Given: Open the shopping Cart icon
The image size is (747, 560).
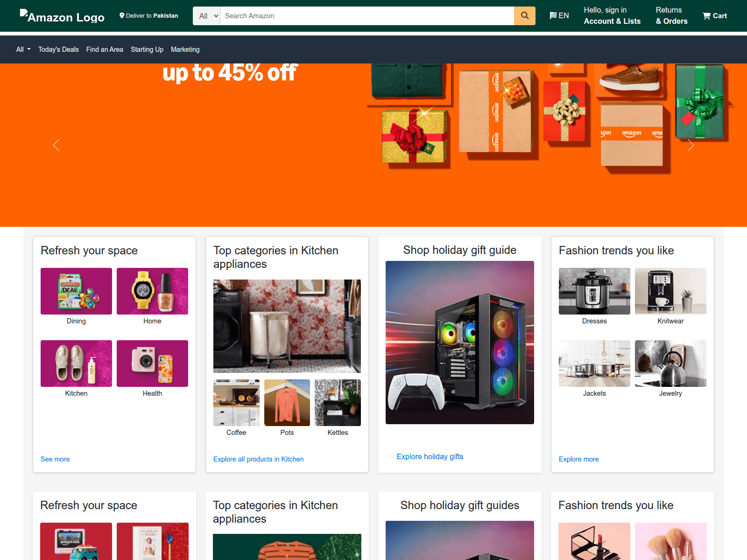Looking at the screenshot, I should 714,16.
